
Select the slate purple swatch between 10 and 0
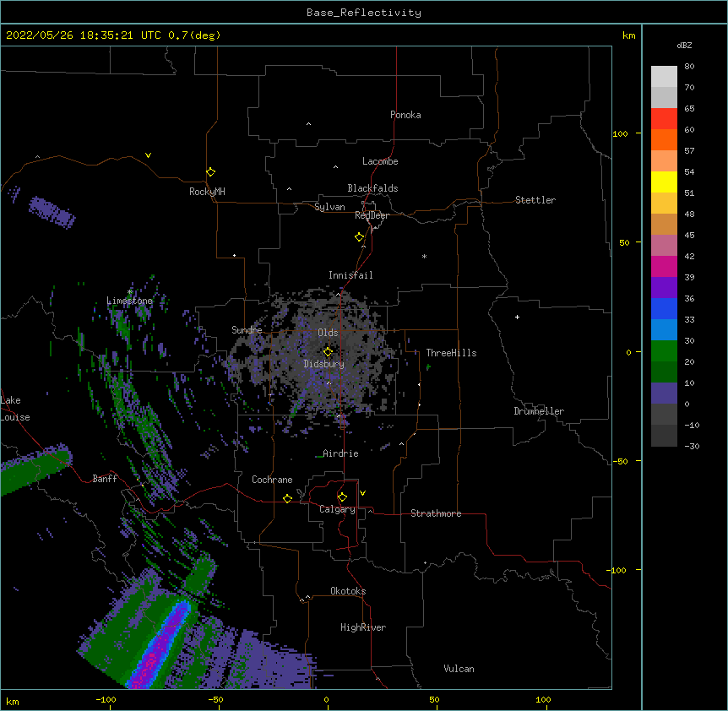point(664,393)
